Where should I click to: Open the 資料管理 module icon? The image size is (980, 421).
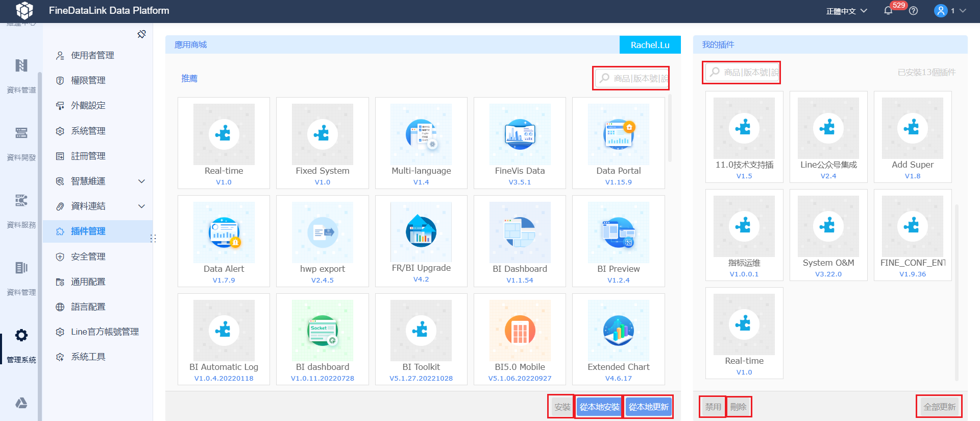tap(21, 268)
